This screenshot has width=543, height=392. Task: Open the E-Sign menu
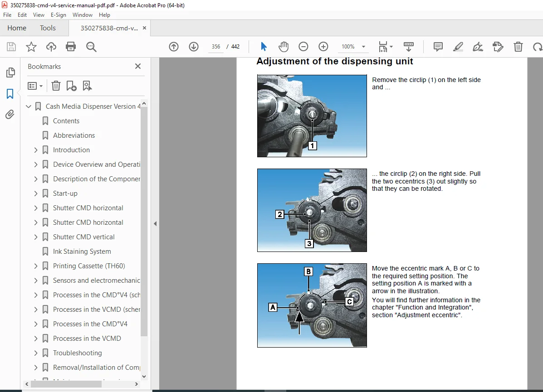click(58, 15)
